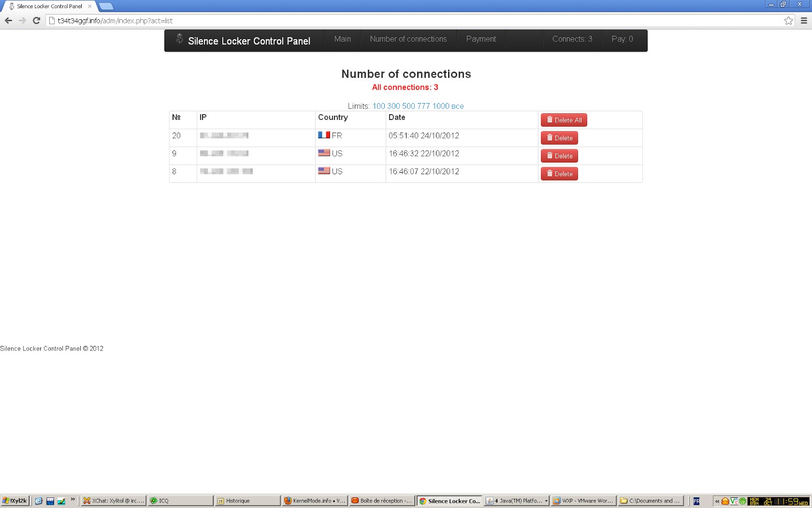Image resolution: width=812 pixels, height=508 pixels.
Task: Close the Silence Locker Control Panel tab
Action: coord(90,6)
